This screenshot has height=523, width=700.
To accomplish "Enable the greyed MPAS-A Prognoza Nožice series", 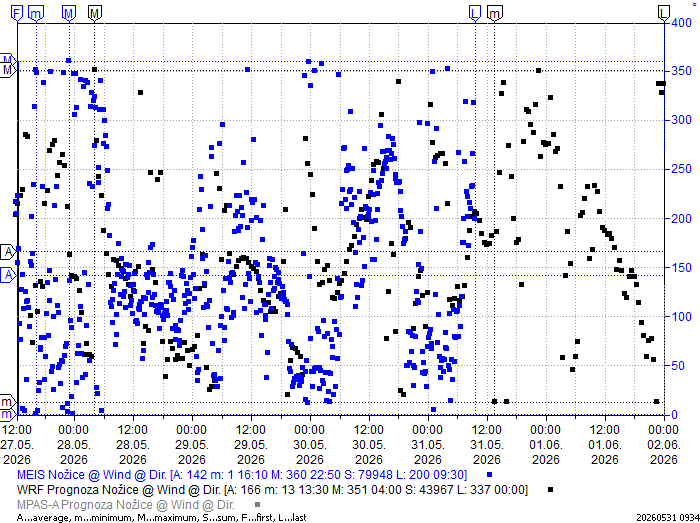I will [125, 505].
